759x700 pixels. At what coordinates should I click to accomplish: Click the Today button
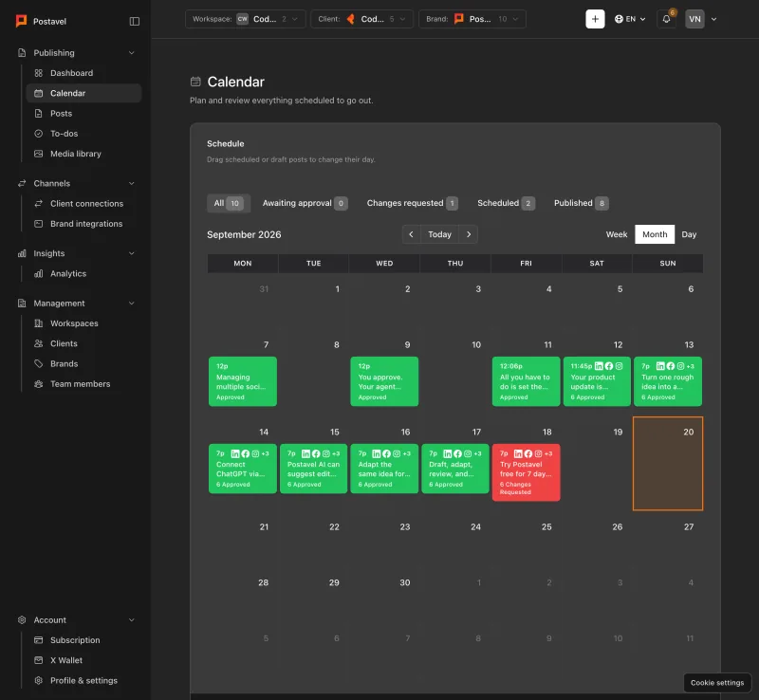(439, 234)
